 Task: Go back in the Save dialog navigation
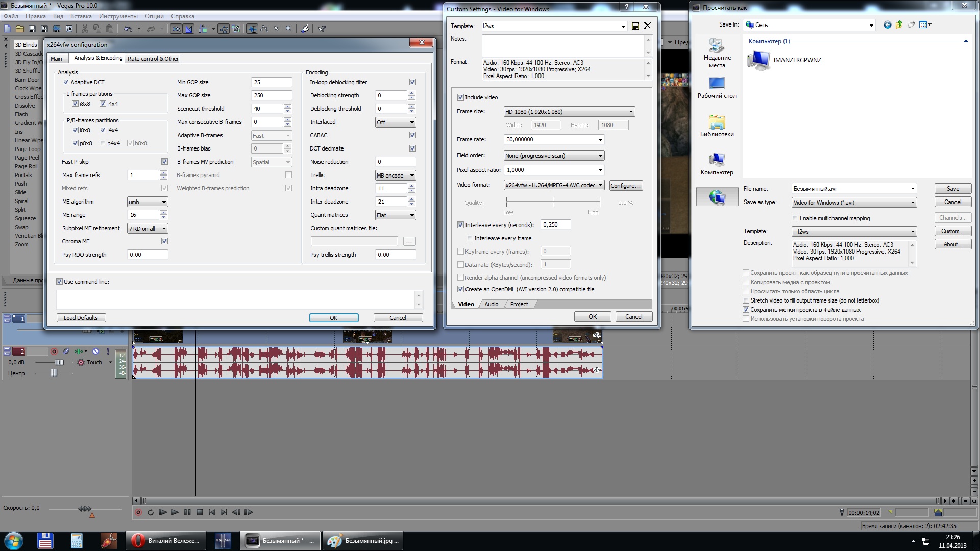(x=887, y=24)
